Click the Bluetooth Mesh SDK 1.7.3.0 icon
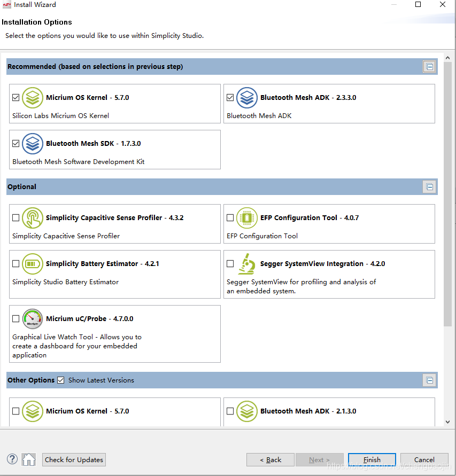456x476 pixels. pyautogui.click(x=33, y=144)
